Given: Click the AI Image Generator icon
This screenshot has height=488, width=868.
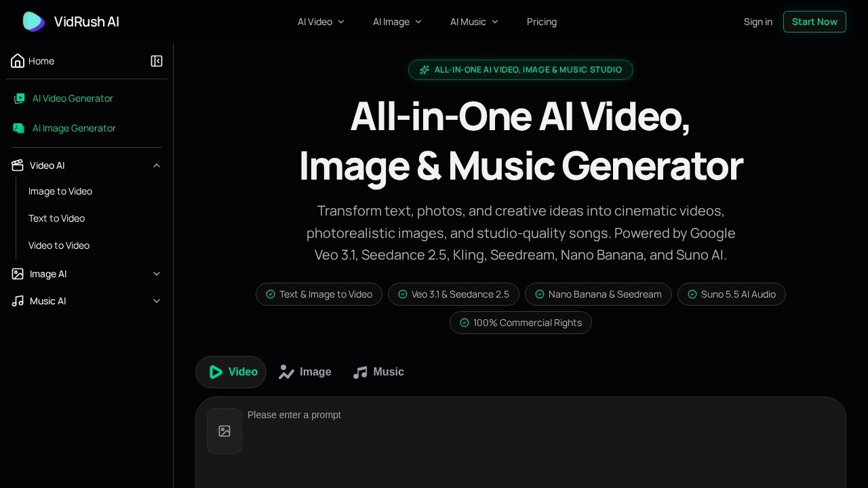Looking at the screenshot, I should (19, 128).
